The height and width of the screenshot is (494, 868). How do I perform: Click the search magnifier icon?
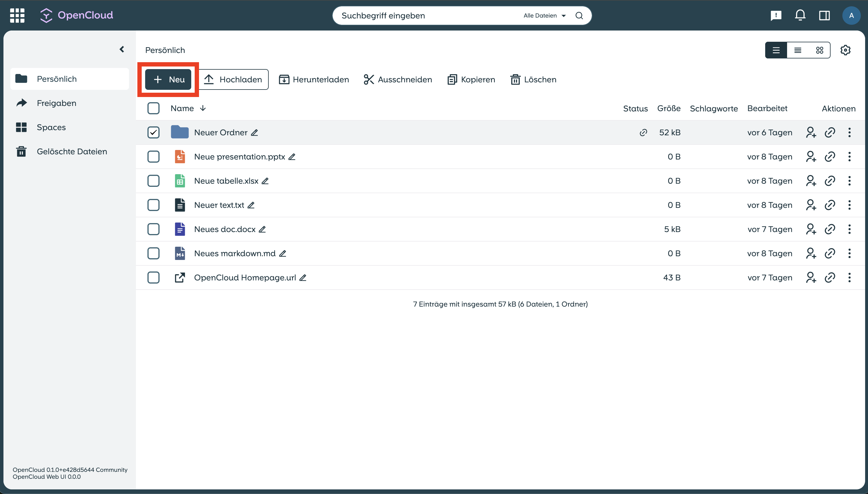tap(579, 16)
